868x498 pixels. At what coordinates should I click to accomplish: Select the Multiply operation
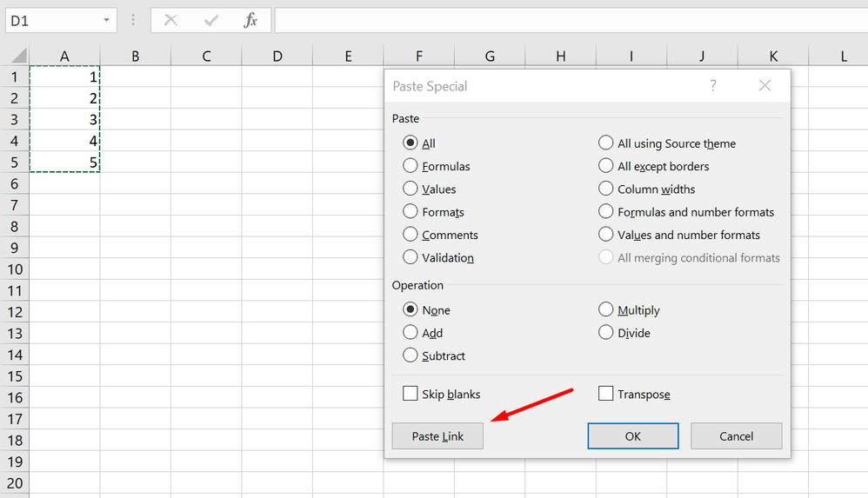pos(605,309)
